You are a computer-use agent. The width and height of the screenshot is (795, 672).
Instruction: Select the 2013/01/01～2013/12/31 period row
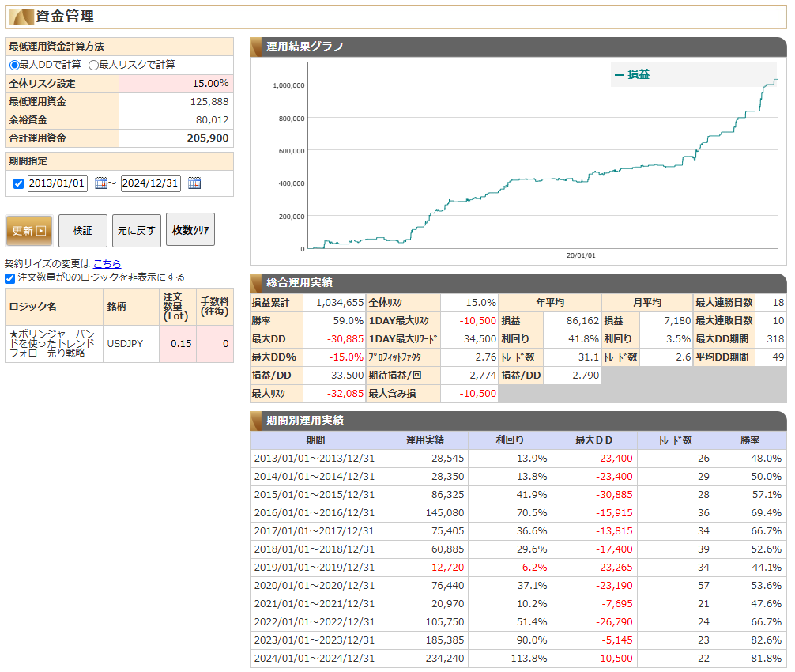pyautogui.click(x=518, y=458)
